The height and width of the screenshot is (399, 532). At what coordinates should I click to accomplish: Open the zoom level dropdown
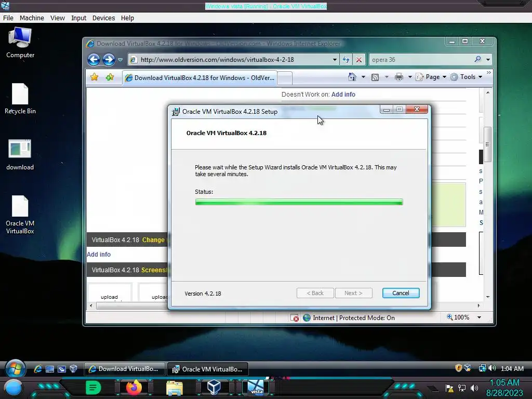point(479,317)
